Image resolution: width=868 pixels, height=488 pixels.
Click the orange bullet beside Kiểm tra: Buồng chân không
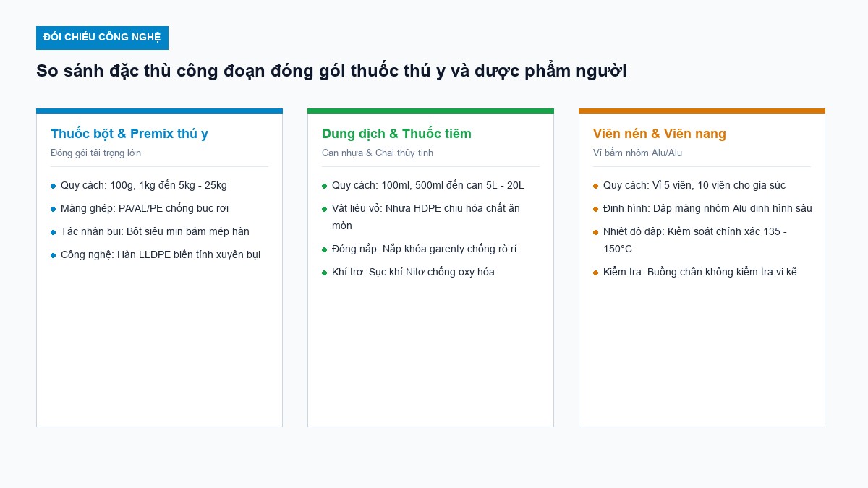pyautogui.click(x=595, y=273)
